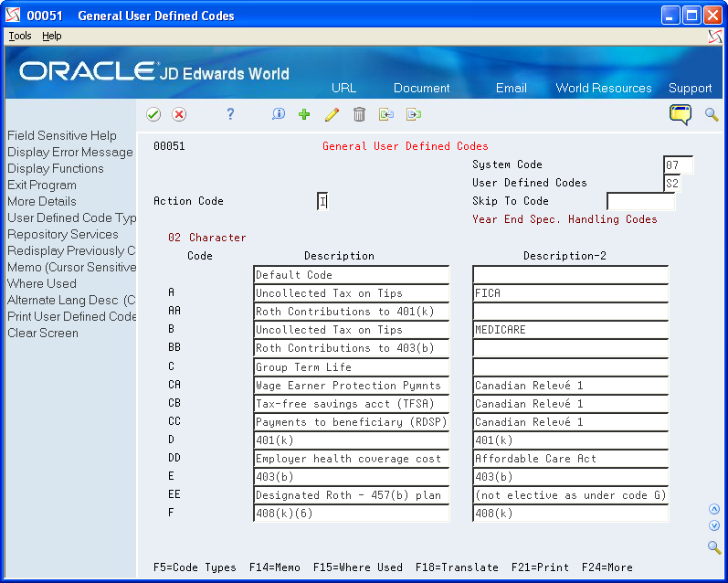728x583 pixels.
Task: Click 408(k)(6) description field
Action: click(352, 514)
